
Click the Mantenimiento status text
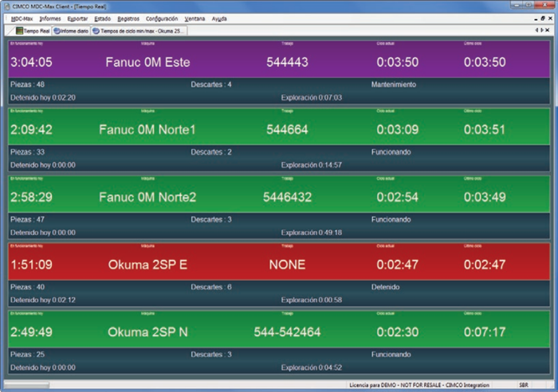point(394,84)
